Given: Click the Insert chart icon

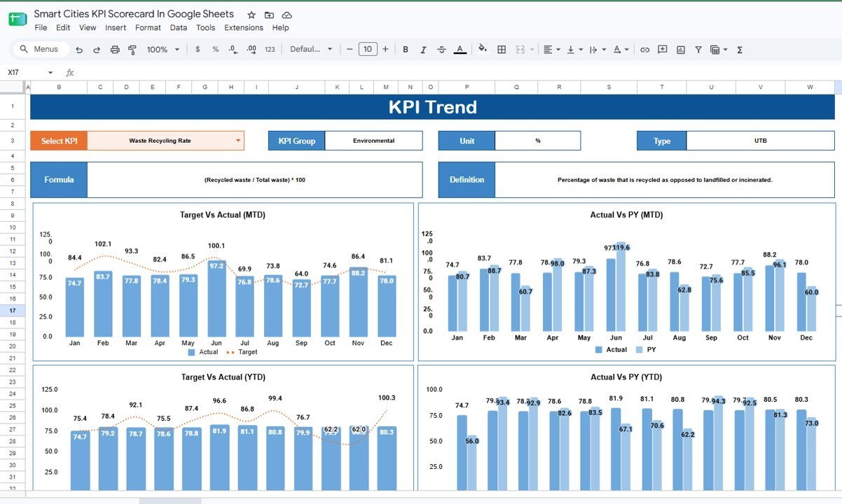Looking at the screenshot, I should click(681, 50).
